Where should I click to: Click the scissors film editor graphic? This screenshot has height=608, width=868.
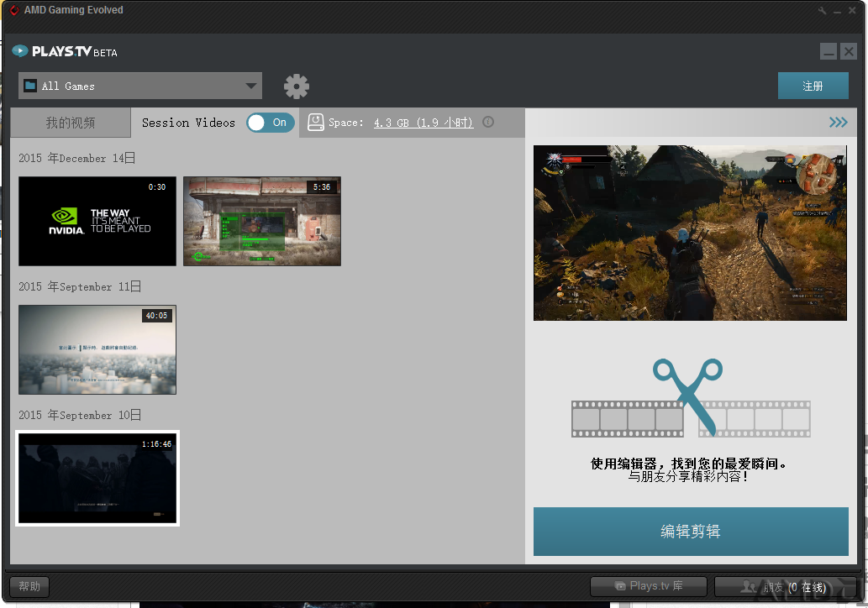[x=691, y=398]
